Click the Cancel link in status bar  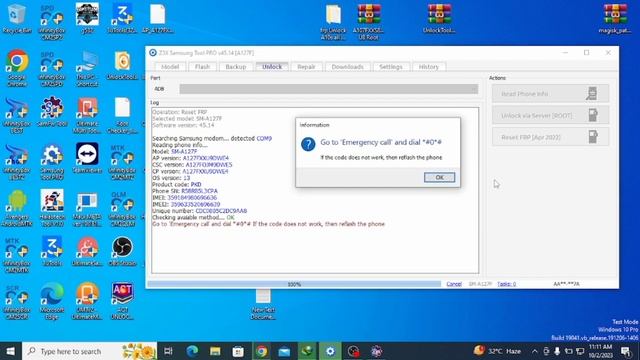454,284
